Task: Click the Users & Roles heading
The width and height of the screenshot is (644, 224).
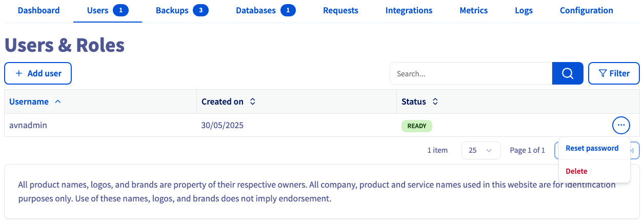Action: coord(65,45)
